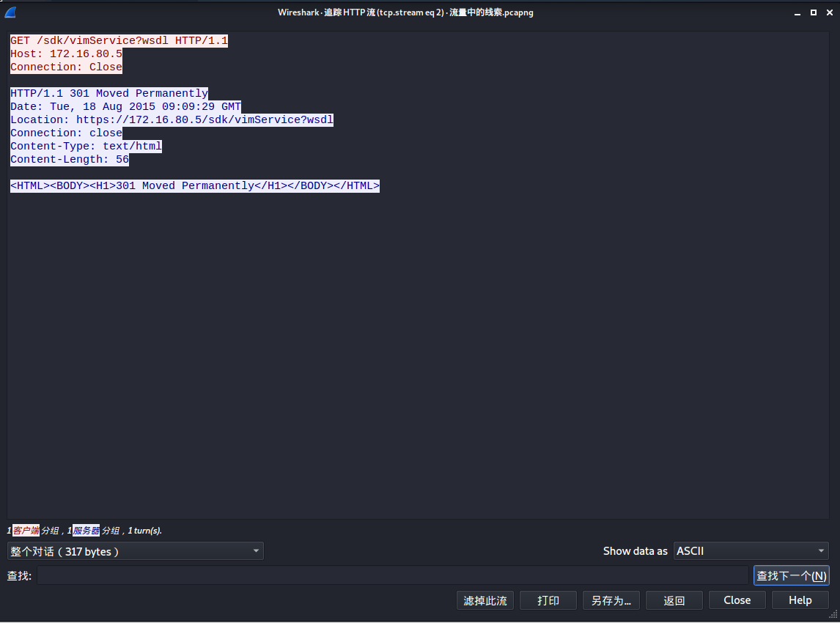This screenshot has height=623, width=840.
Task: Click the Connection: close response header
Action: tap(67, 133)
